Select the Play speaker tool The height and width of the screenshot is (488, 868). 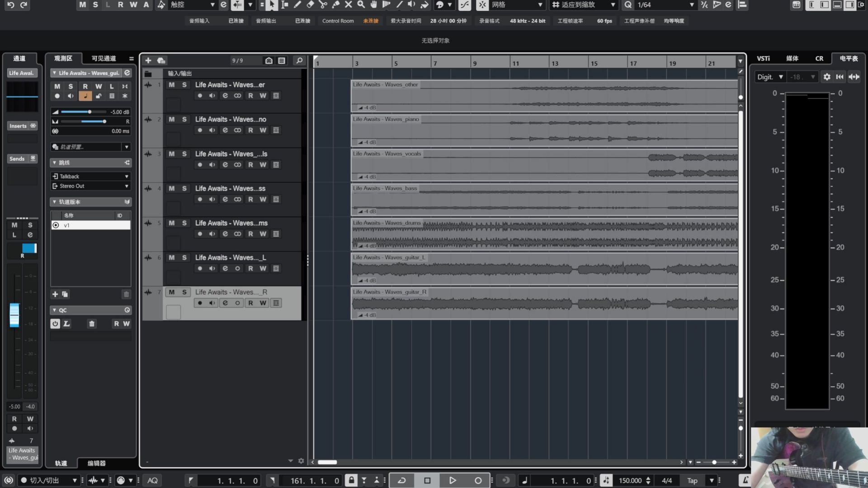coord(411,5)
